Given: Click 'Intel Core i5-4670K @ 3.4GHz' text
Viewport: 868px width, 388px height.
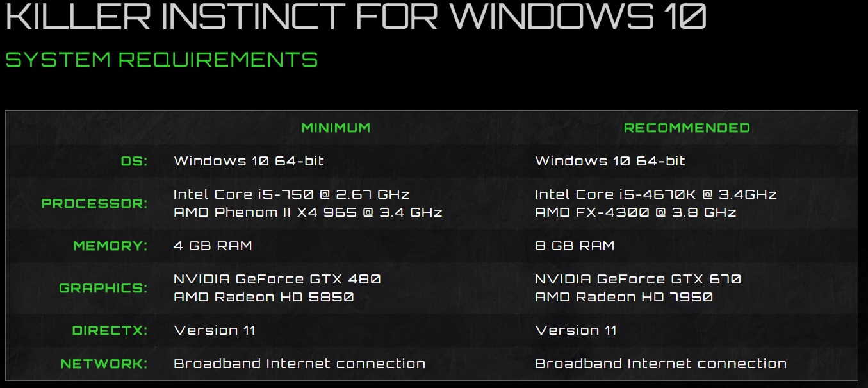Looking at the screenshot, I should click(x=655, y=194).
